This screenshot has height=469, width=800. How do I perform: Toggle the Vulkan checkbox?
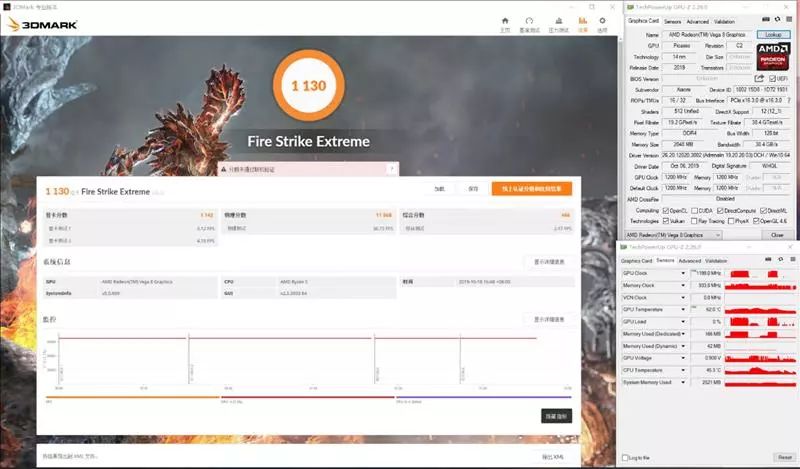coord(665,221)
